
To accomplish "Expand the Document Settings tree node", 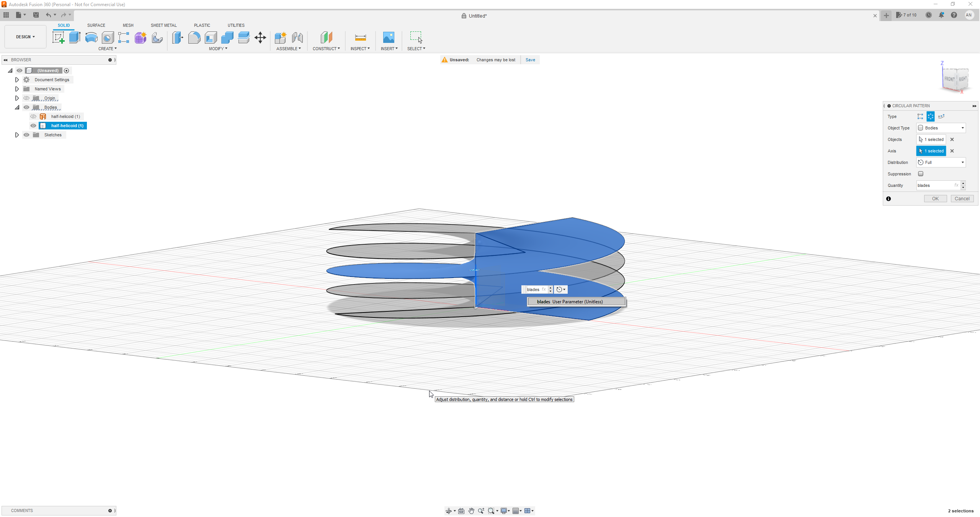I will point(17,80).
